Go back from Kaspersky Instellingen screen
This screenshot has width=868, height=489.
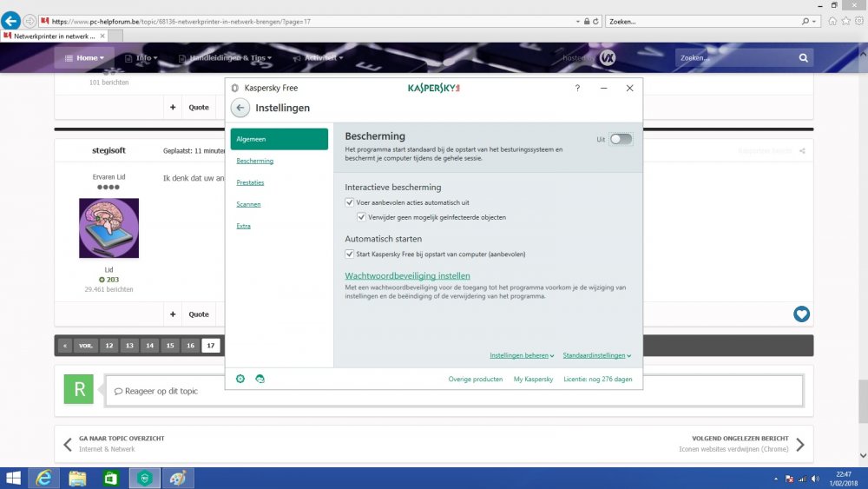click(x=240, y=108)
